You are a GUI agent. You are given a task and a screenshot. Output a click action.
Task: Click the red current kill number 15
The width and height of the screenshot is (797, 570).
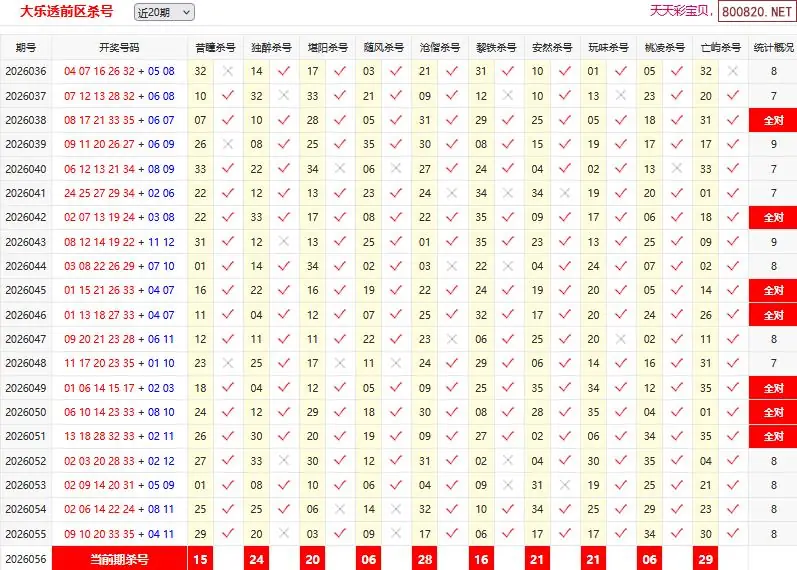click(x=200, y=559)
